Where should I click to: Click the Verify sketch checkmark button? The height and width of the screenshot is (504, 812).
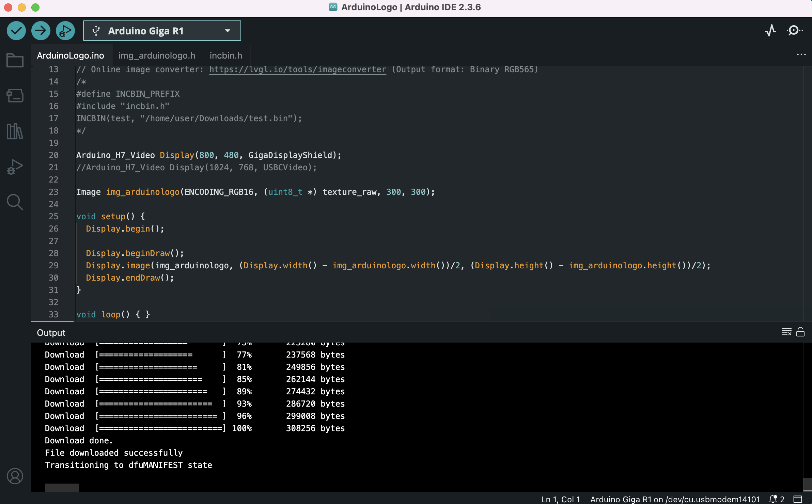pyautogui.click(x=16, y=31)
